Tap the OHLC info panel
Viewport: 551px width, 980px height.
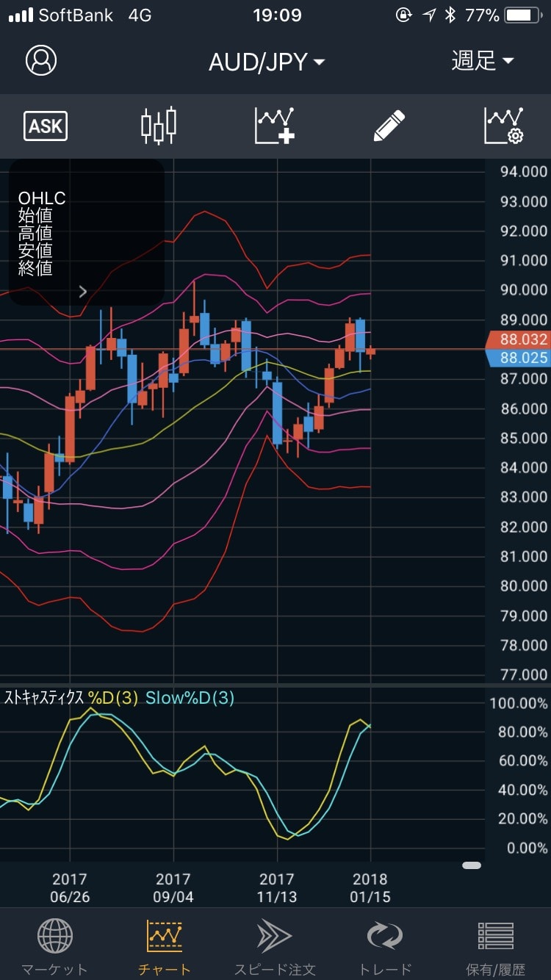(87, 232)
